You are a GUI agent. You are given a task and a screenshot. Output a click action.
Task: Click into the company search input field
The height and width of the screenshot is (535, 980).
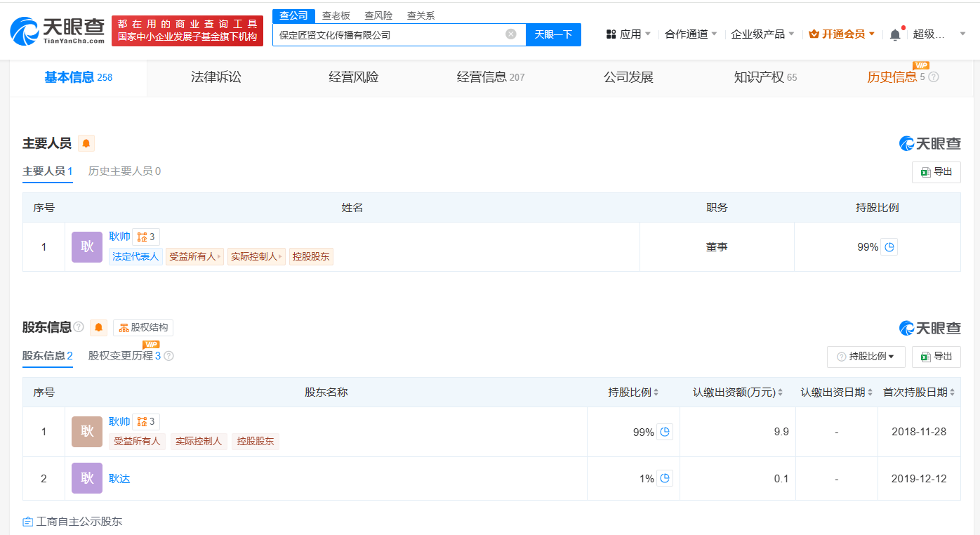pyautogui.click(x=390, y=34)
